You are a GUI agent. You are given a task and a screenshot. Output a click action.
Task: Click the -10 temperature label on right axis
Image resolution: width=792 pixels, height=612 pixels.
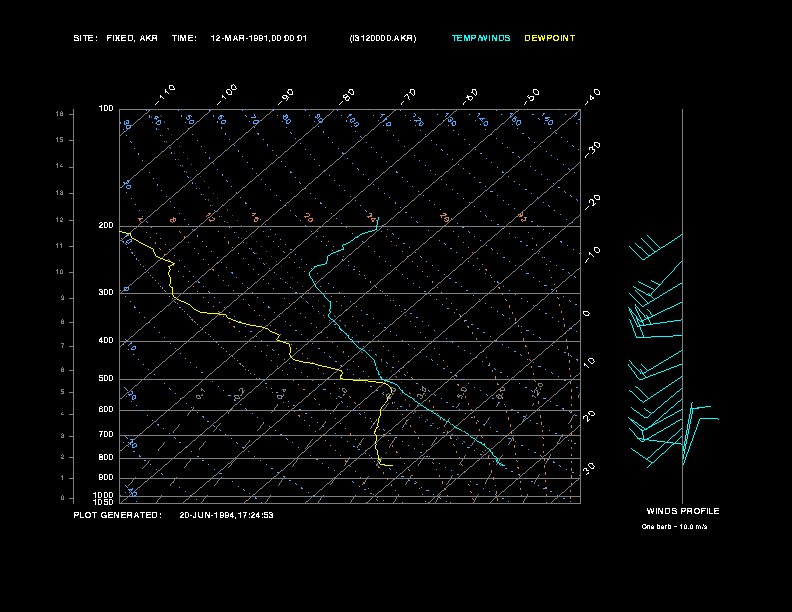(593, 255)
